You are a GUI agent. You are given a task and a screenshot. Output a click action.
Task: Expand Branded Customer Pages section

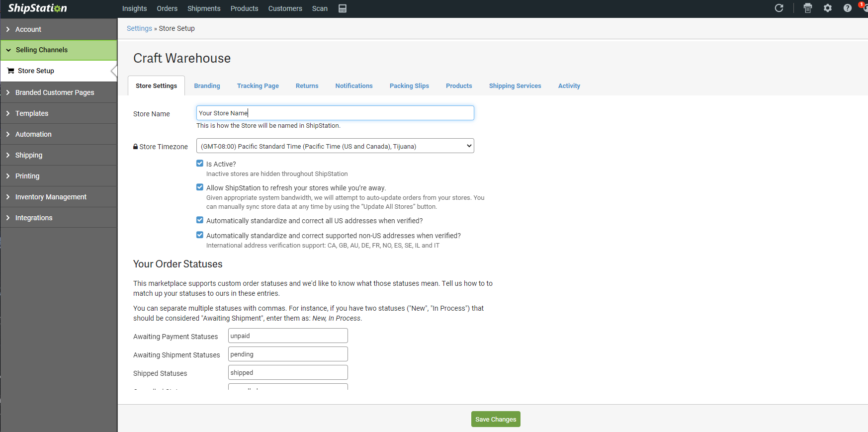(59, 92)
